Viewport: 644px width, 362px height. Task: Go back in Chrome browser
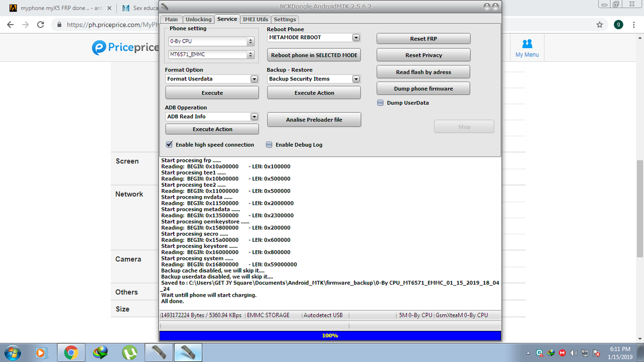click(x=10, y=25)
